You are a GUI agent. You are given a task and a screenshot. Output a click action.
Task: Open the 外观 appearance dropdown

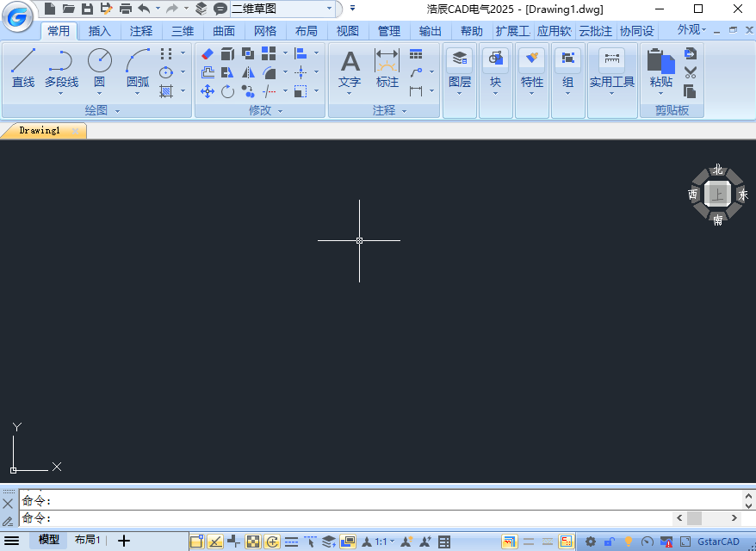691,30
